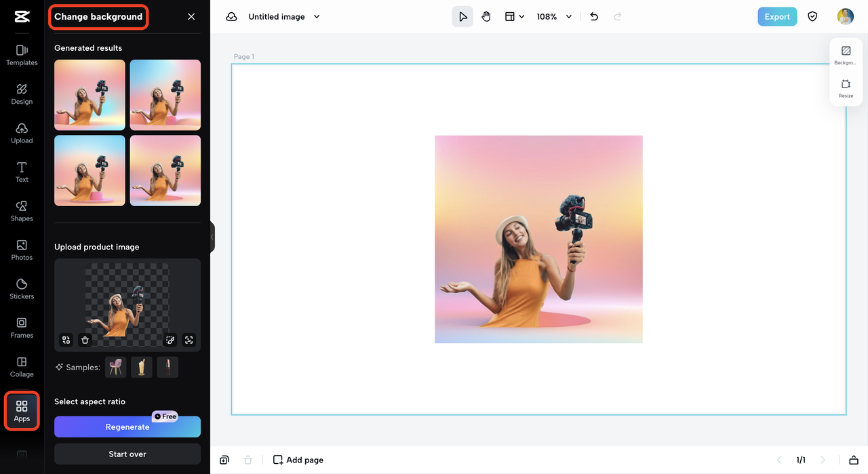The image size is (868, 474).
Task: Redo the last action
Action: pyautogui.click(x=617, y=16)
